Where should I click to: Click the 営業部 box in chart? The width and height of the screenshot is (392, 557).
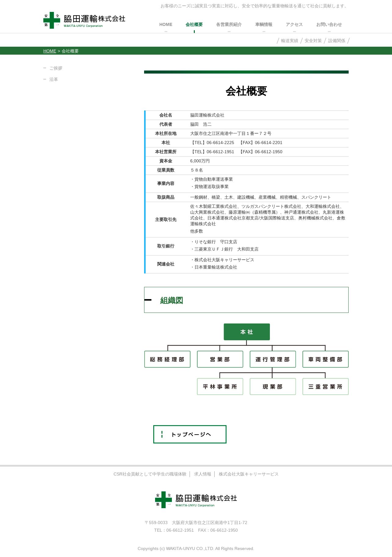click(x=220, y=359)
